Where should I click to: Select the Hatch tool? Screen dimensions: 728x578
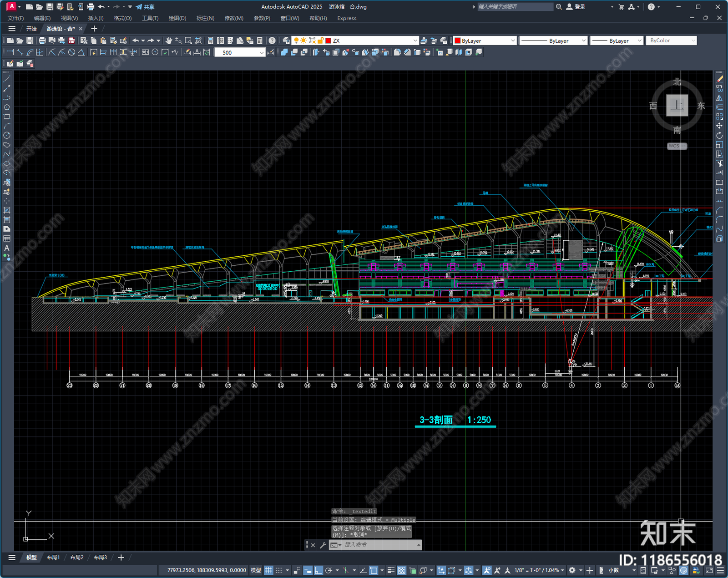tap(7, 210)
